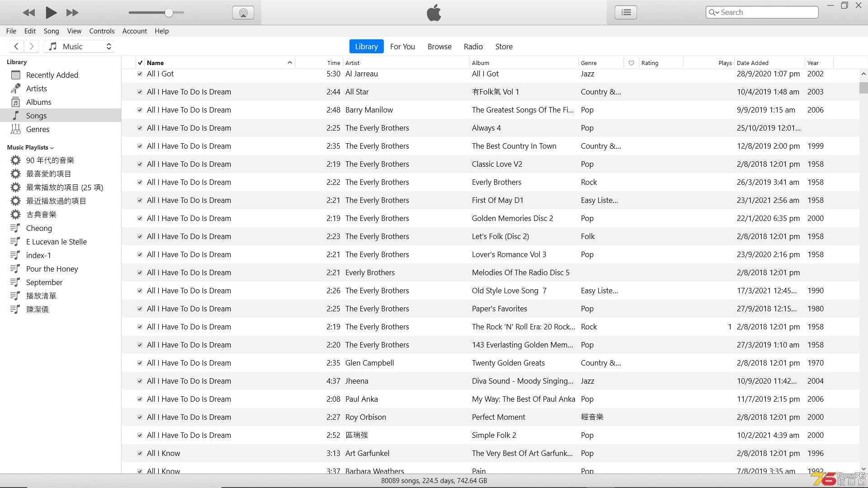Sort by the Date Added column header
The width and height of the screenshot is (868, 488).
[769, 63]
